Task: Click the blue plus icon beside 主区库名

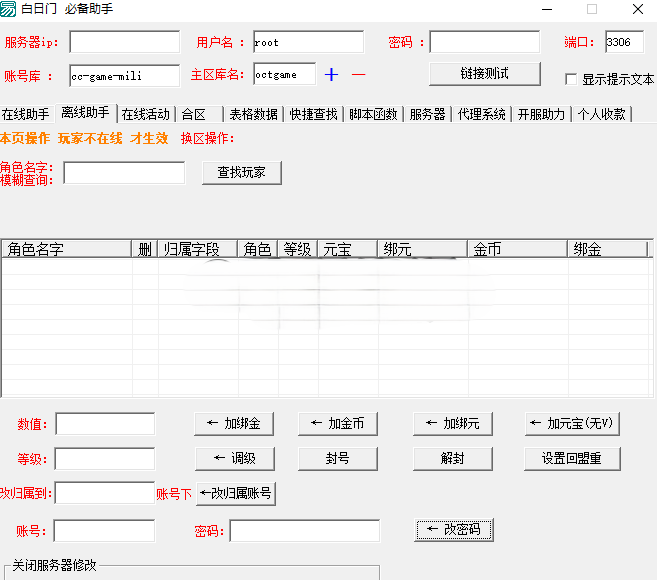Action: 331,75
